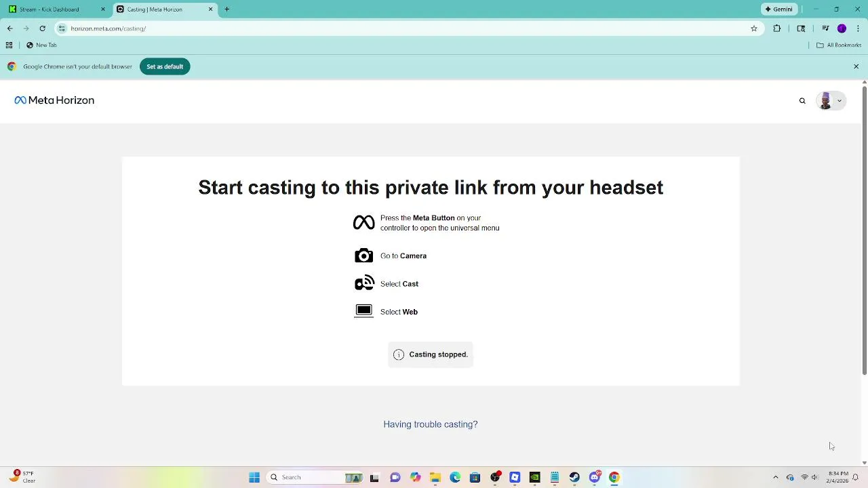Go forward in browser history

coord(26,28)
